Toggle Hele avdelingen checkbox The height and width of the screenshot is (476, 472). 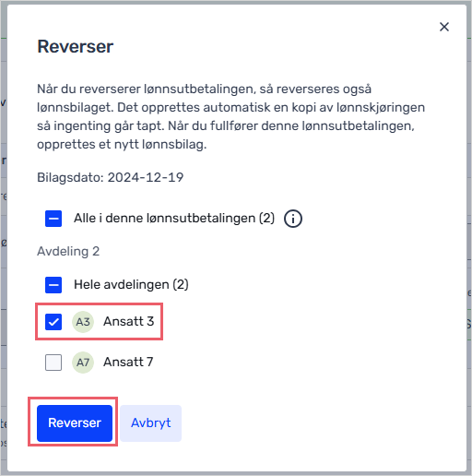point(53,285)
